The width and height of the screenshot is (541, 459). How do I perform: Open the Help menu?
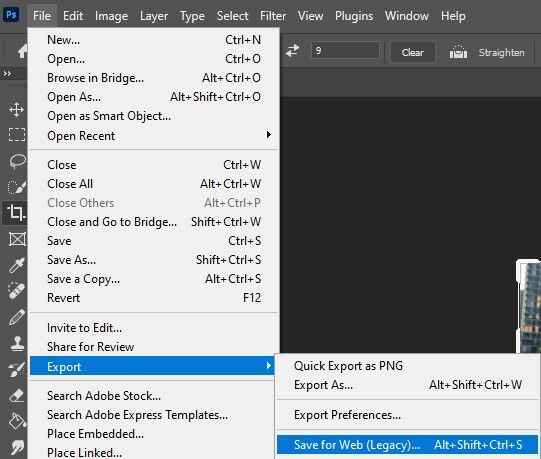[453, 16]
